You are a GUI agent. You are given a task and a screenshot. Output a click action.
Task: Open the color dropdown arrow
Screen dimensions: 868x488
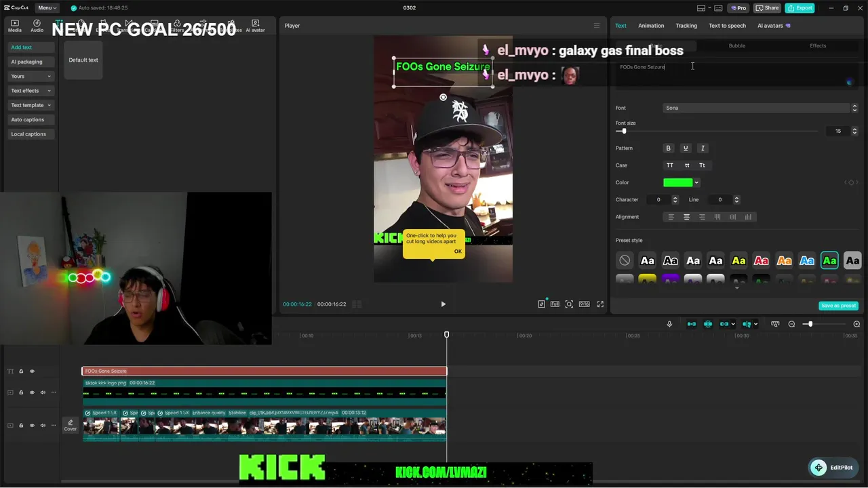pos(696,182)
